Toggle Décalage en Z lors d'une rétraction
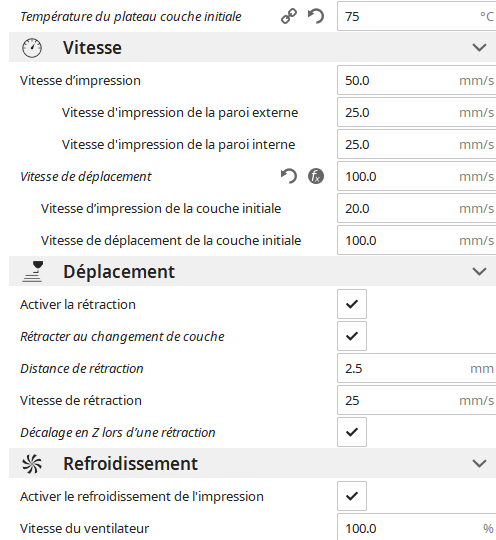 click(x=352, y=432)
